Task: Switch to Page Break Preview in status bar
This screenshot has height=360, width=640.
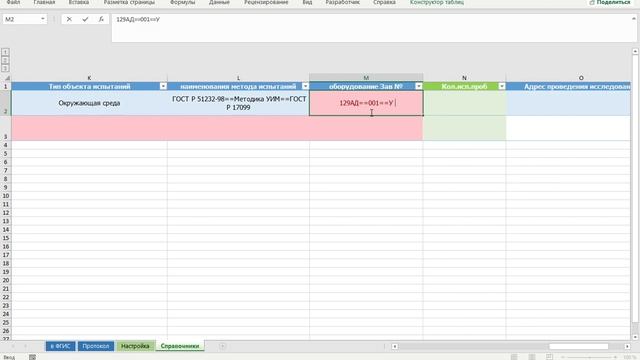Action: [549, 357]
